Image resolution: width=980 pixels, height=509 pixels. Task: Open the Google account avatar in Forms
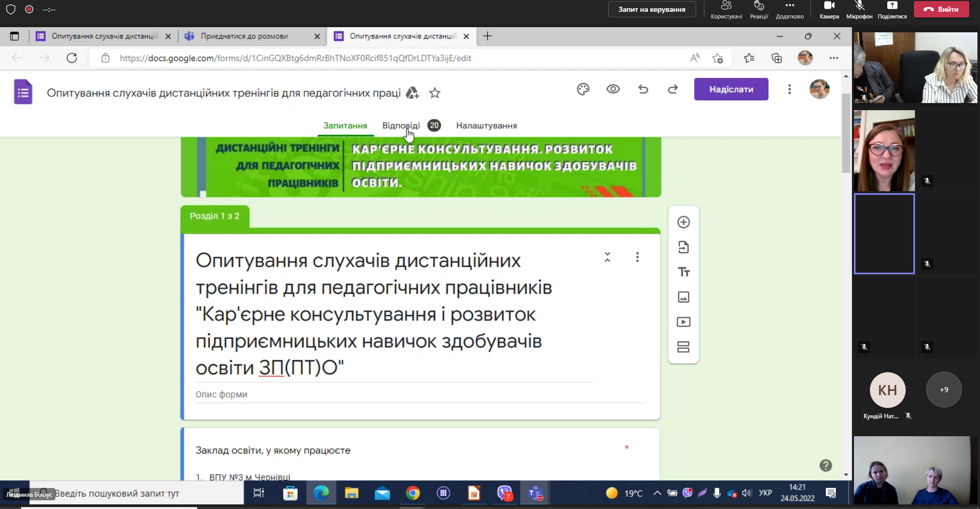pyautogui.click(x=819, y=89)
